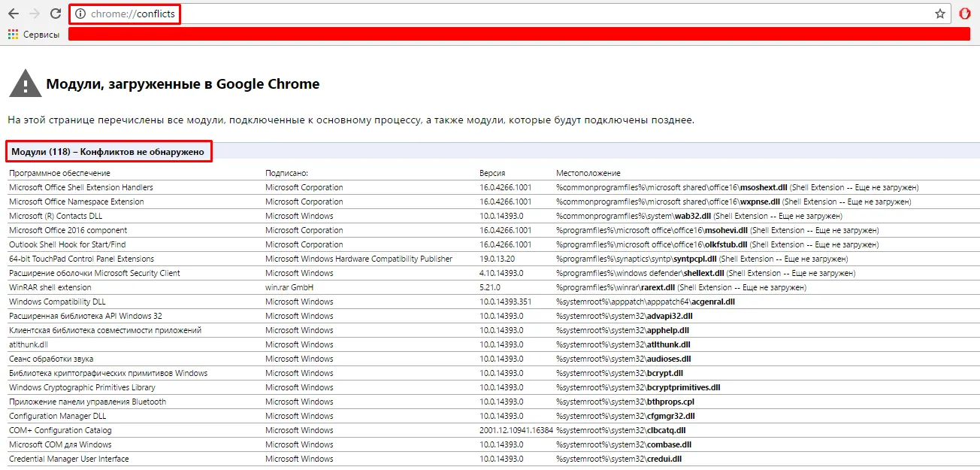Viewport: 980px width, 470px height.
Task: Select Credential Manager User Interface entry
Action: 69,459
